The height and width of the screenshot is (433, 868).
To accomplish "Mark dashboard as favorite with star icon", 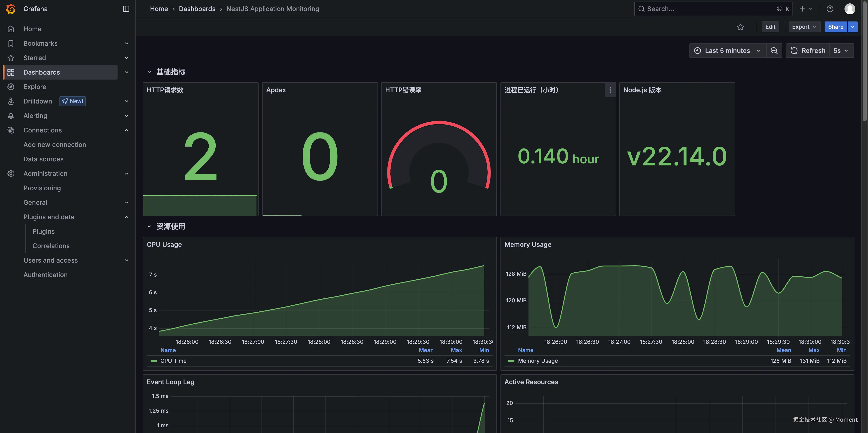I will click(740, 27).
